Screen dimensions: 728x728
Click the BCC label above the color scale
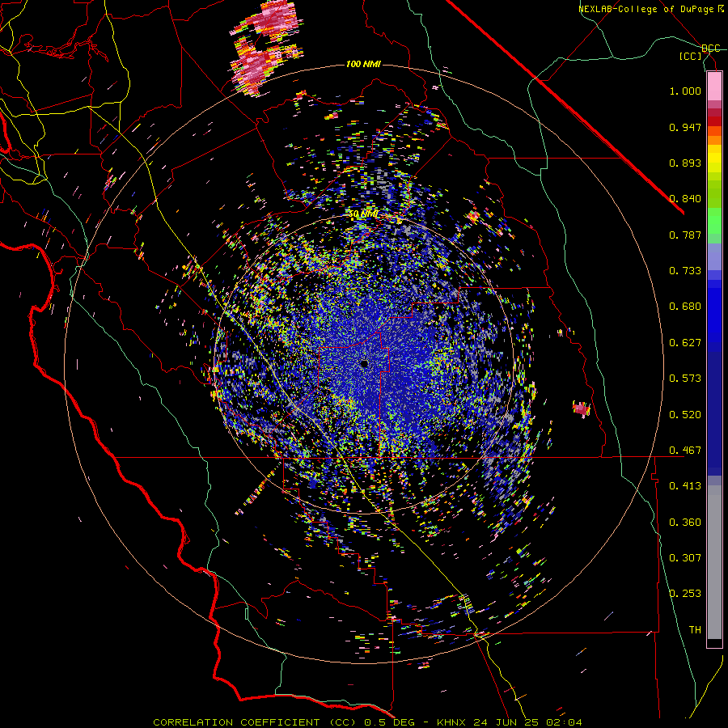(x=710, y=49)
